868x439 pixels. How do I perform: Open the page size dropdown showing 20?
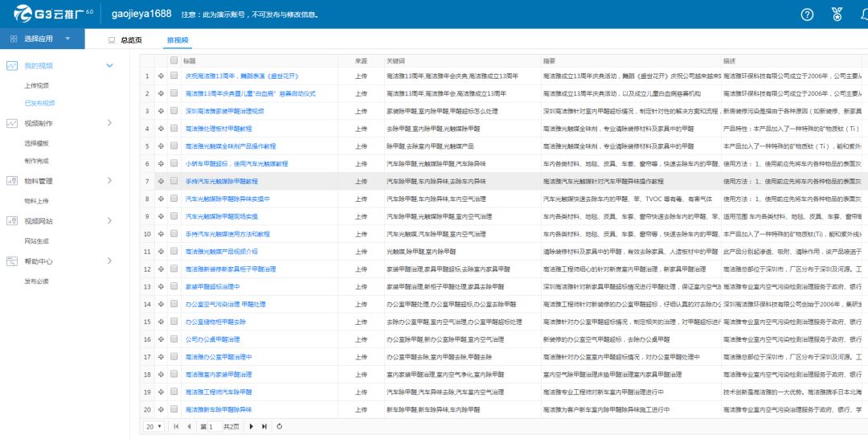tap(154, 426)
